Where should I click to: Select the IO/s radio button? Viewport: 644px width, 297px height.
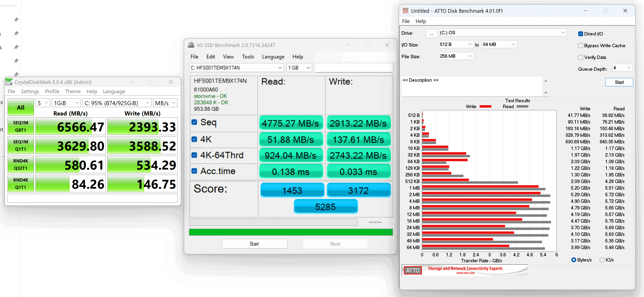(x=602, y=260)
